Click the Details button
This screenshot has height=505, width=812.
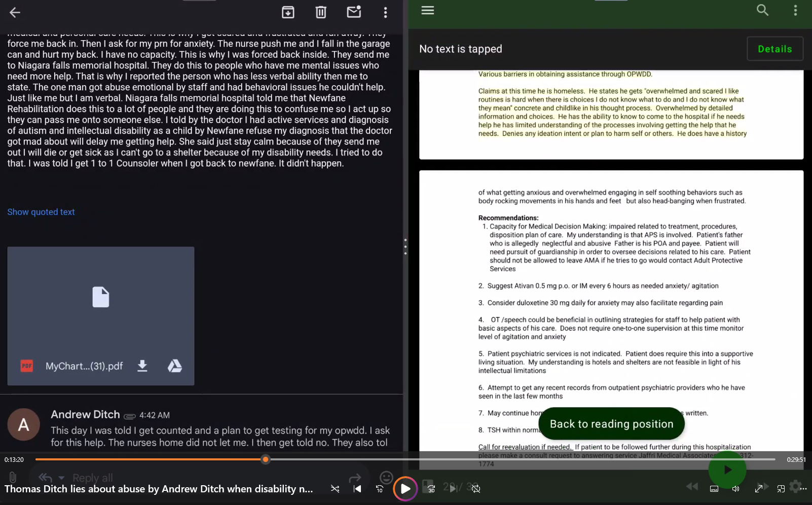(775, 49)
